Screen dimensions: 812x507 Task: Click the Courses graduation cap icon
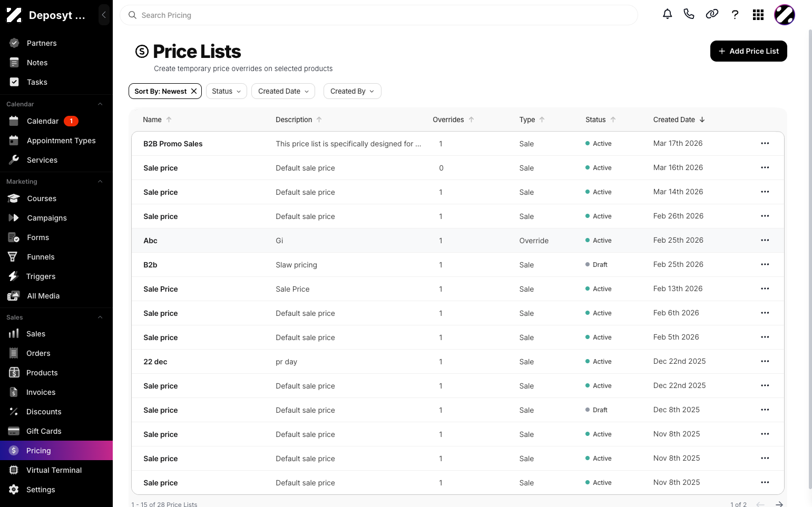[14, 198]
